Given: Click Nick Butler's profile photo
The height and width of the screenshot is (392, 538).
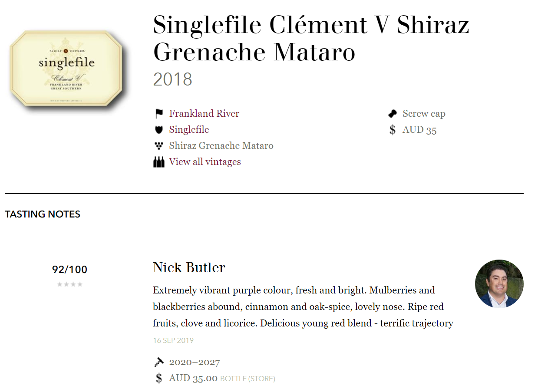Looking at the screenshot, I should (499, 284).
